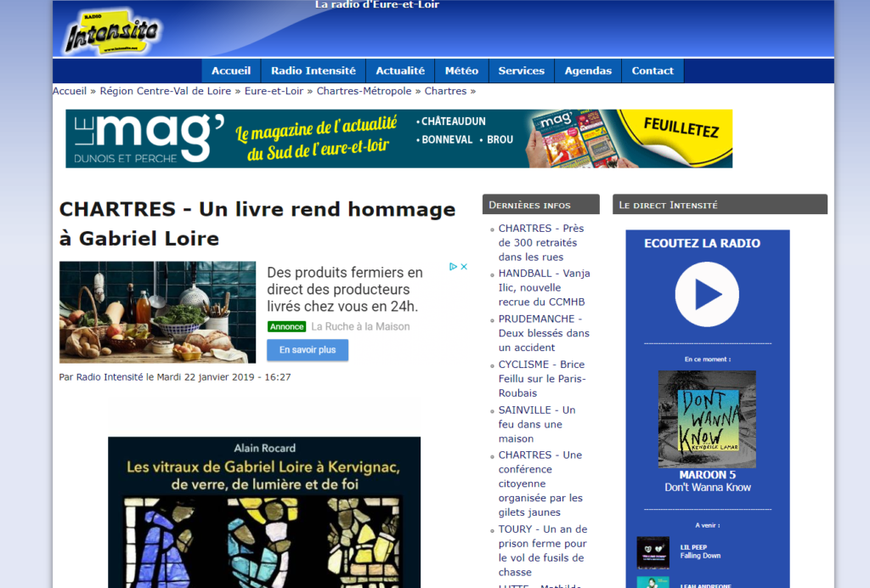Viewport: 870px width, 588px height.
Task: Click the article title about Gabriel Loire
Action: pos(257,223)
